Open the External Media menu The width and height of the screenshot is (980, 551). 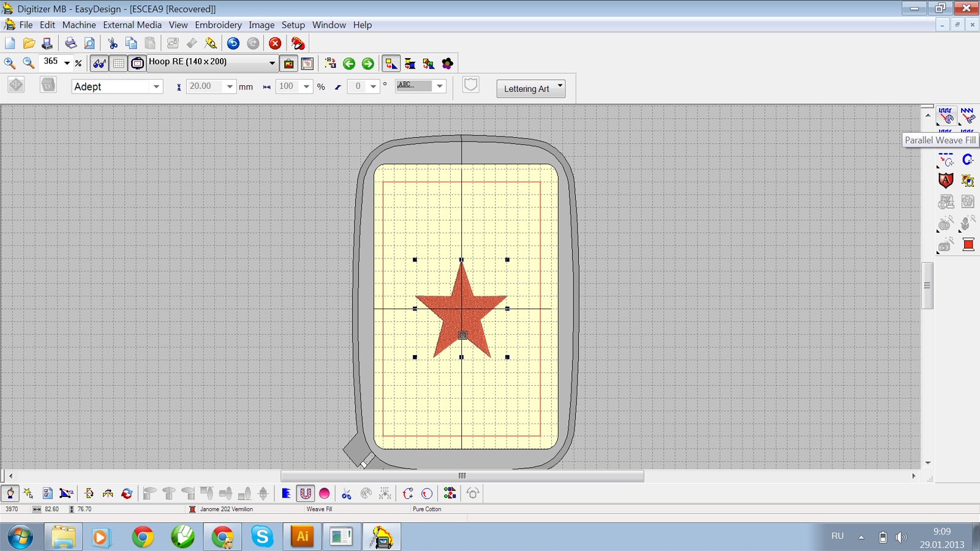click(132, 25)
